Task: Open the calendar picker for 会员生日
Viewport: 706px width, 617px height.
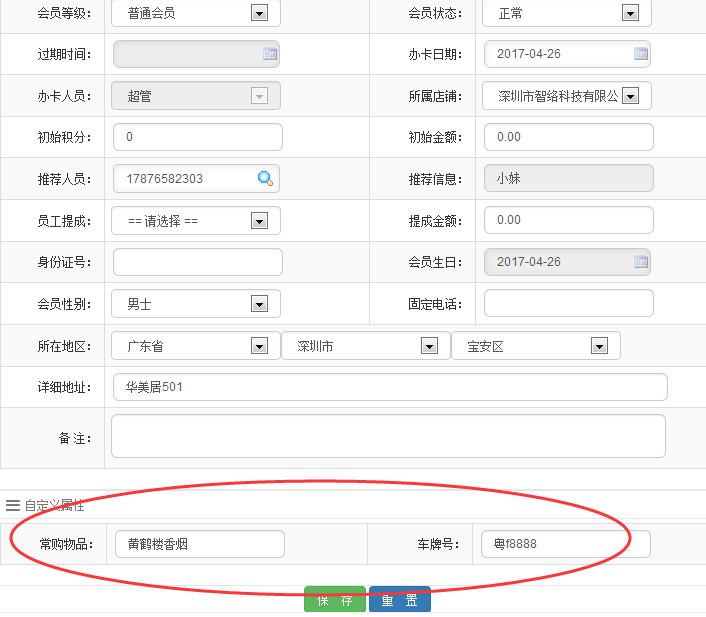Action: click(x=641, y=262)
